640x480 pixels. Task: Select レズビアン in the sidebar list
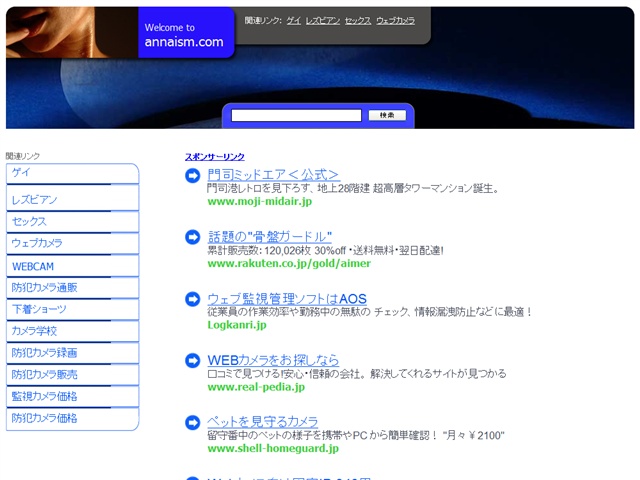(x=73, y=198)
